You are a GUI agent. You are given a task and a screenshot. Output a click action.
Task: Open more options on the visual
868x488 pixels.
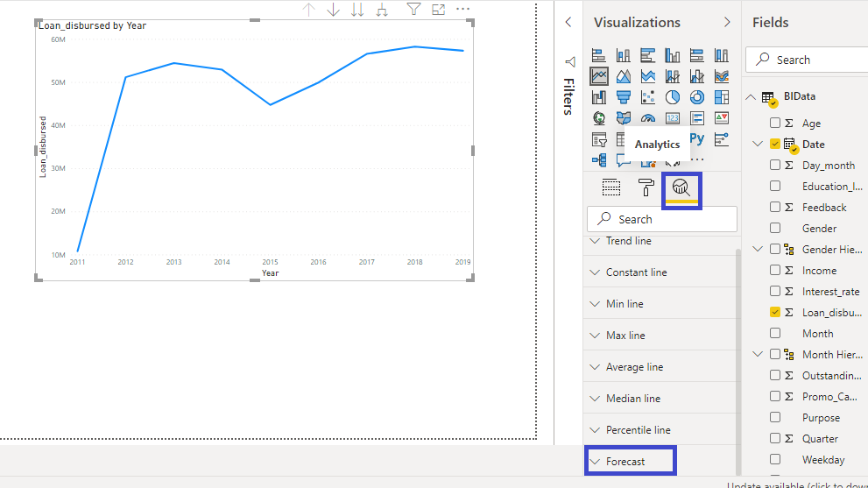point(463,10)
